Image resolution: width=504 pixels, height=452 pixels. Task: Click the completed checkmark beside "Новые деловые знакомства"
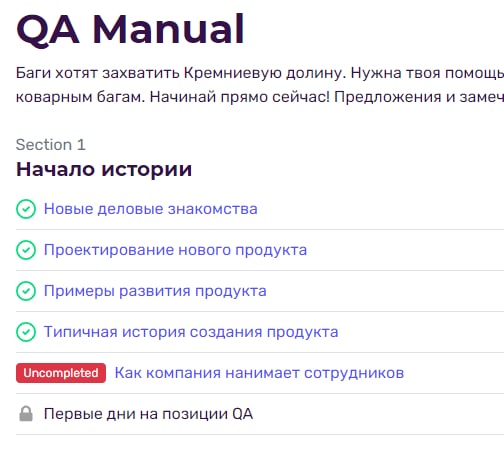[26, 209]
